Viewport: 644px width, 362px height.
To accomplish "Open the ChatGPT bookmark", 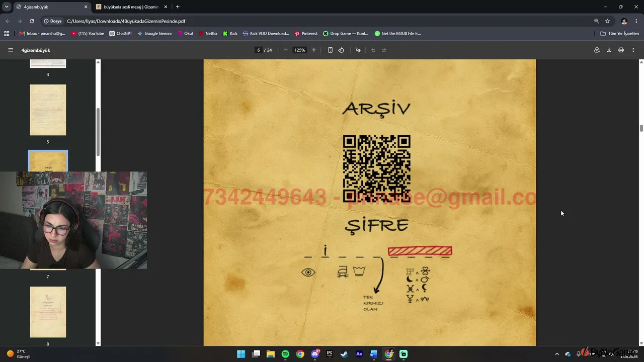I will tap(121, 34).
